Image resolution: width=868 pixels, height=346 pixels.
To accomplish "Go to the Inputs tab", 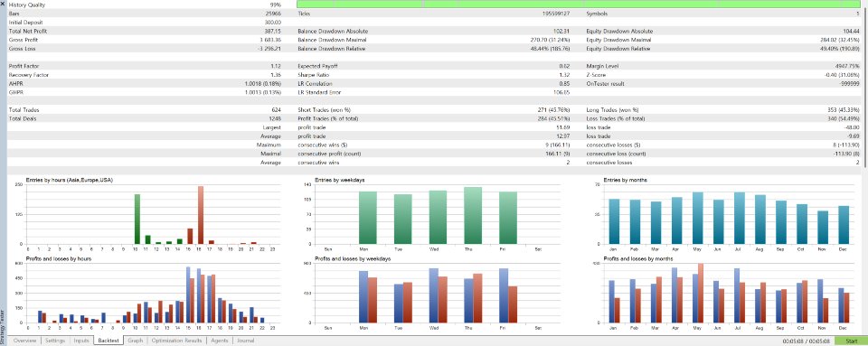I will click(x=81, y=341).
